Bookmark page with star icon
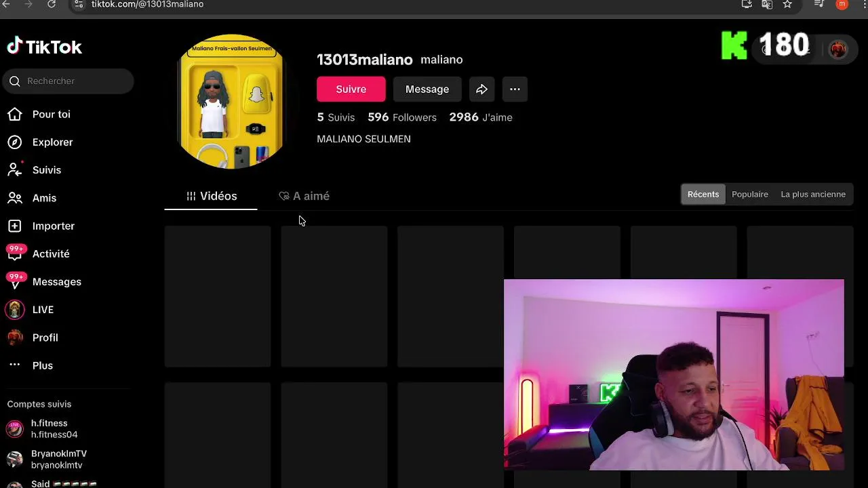Viewport: 868px width, 488px height. click(x=787, y=4)
